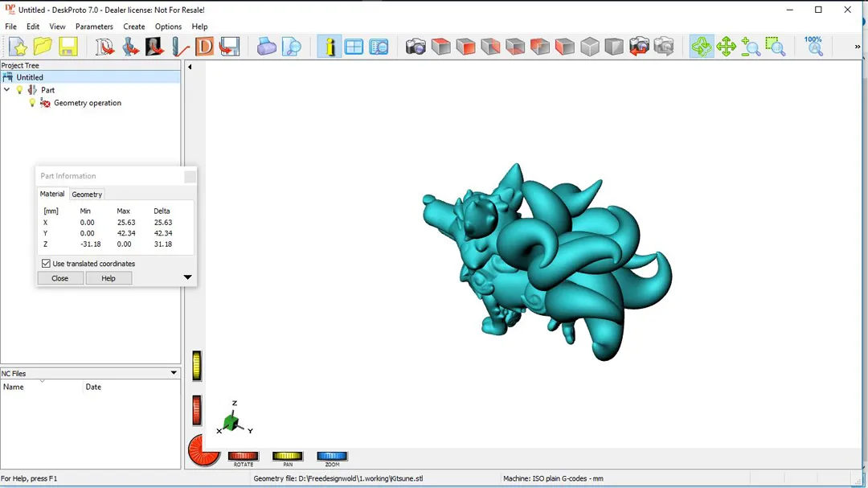Open the File menu

coord(10,27)
